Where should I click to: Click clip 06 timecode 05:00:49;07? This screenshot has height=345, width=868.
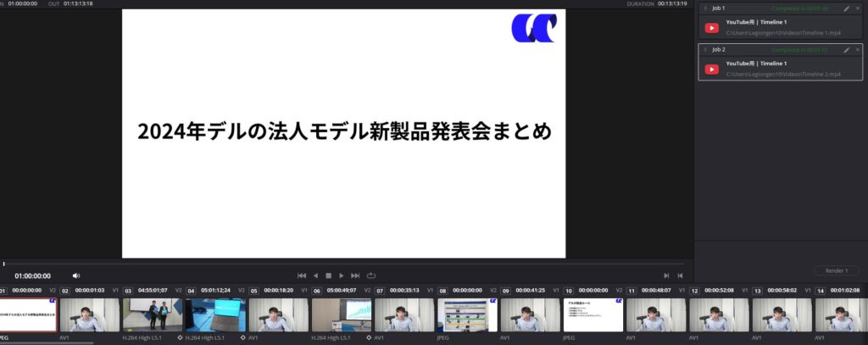coord(342,290)
